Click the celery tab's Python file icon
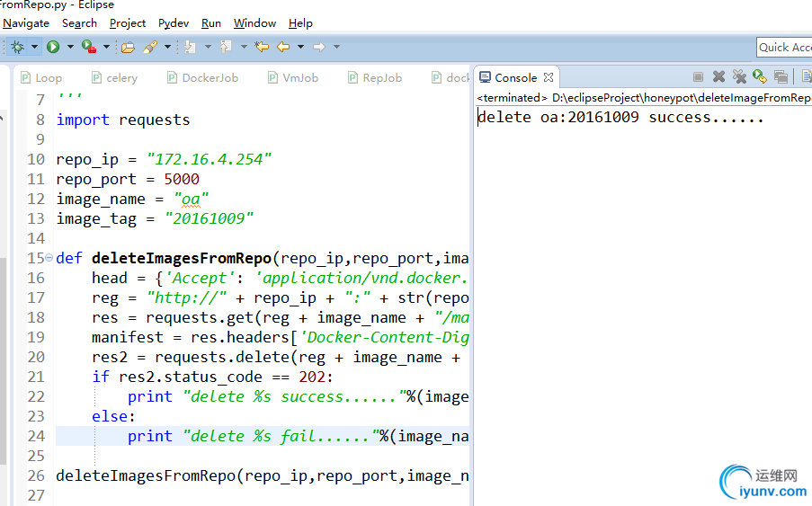 [96, 77]
